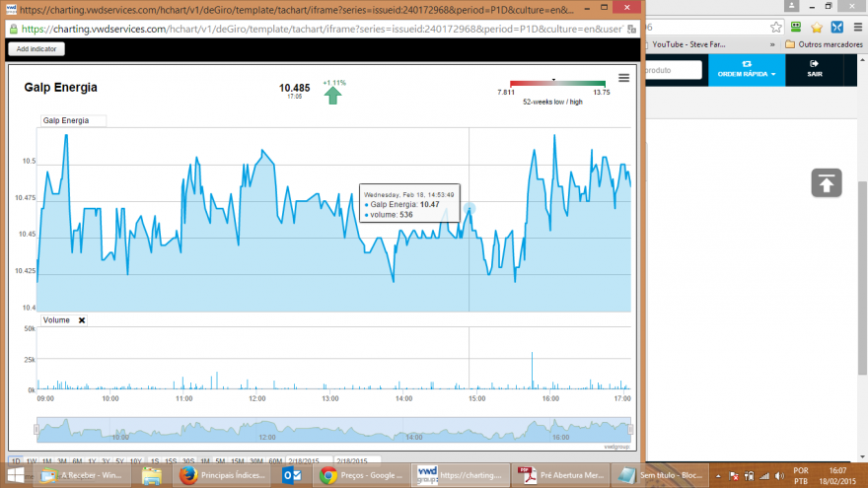The width and height of the screenshot is (868, 488).
Task: Click the page vertical scrollbar thumb
Action: pyautogui.click(x=863, y=277)
